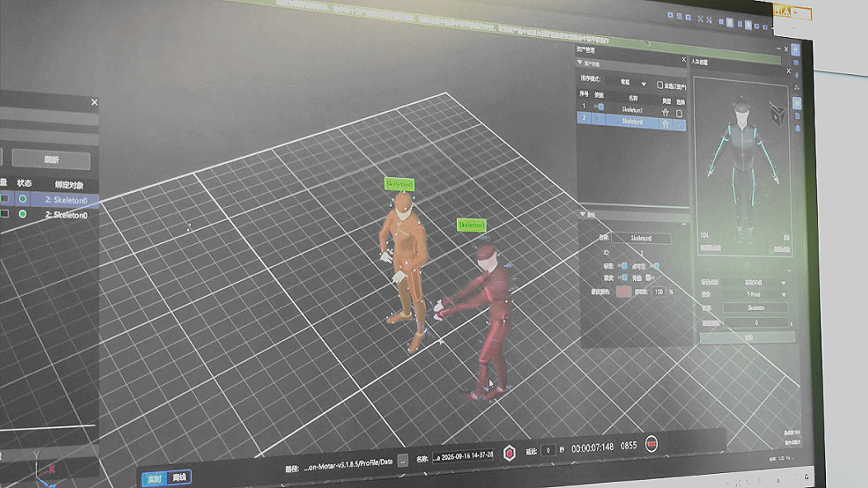This screenshot has height=488, width=868.
Task: Open the home icon in right sidebar
Action: pos(796,49)
